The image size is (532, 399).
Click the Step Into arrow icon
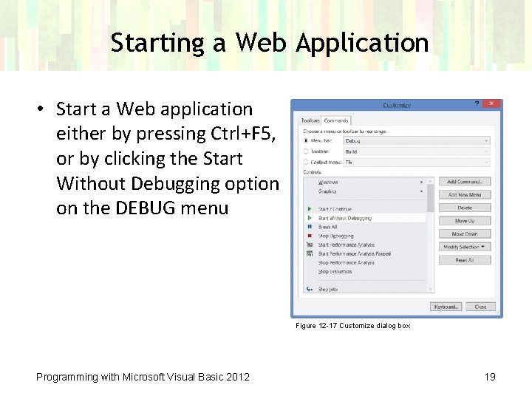310,289
